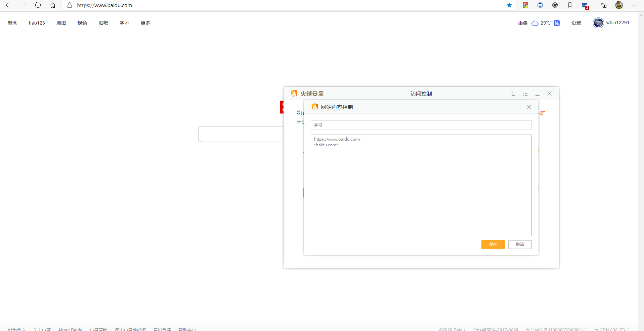
Task: Click the round blue chat extension icon
Action: [540, 5]
